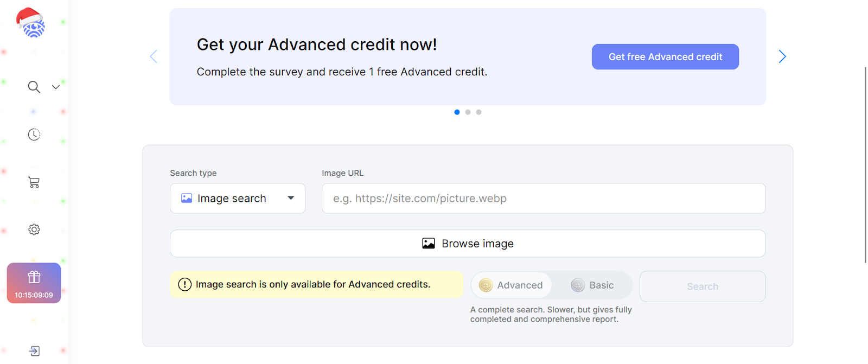Click the warning icon in yellow notice
Viewport: 868px width, 364px height.
[184, 284]
